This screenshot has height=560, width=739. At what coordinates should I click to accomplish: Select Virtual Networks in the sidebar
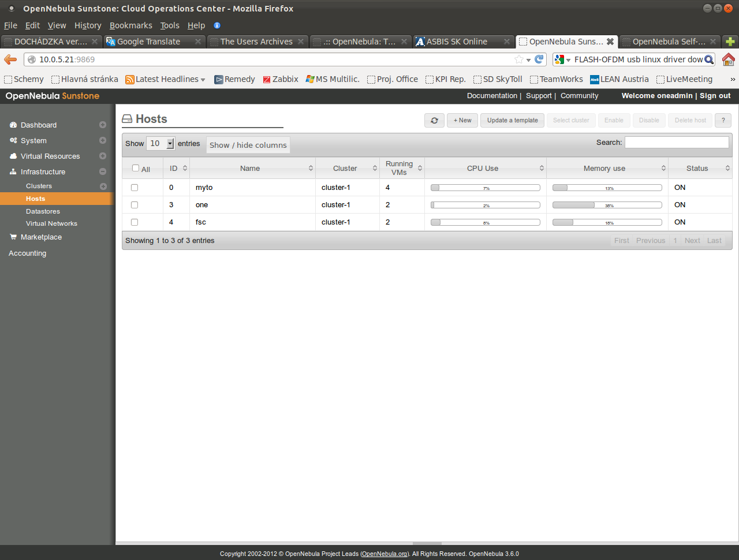[x=51, y=223]
